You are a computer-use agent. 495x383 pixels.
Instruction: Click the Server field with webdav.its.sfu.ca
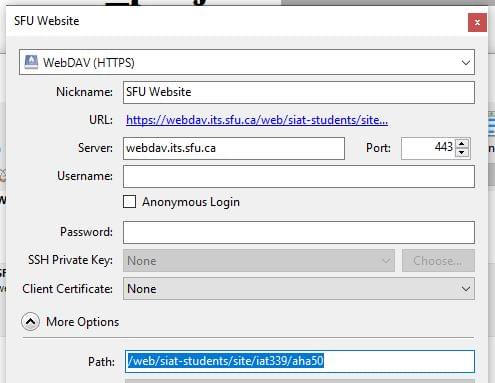(x=234, y=148)
